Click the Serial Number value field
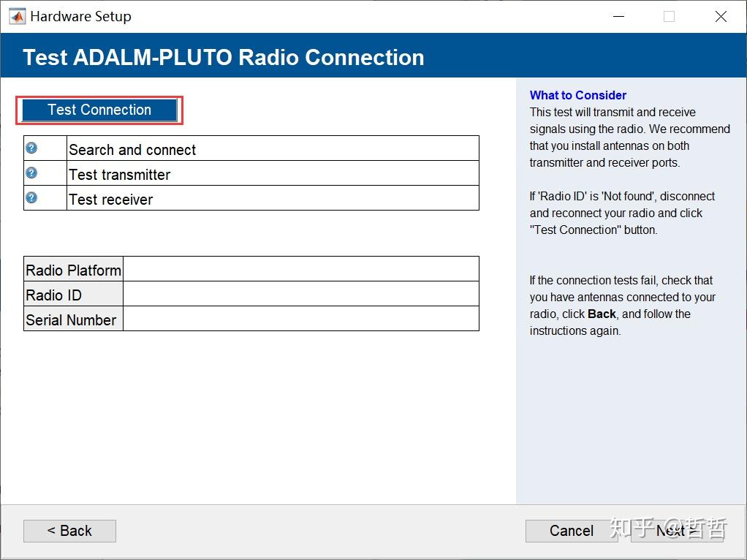Viewport: 747px width, 560px height. [x=301, y=318]
